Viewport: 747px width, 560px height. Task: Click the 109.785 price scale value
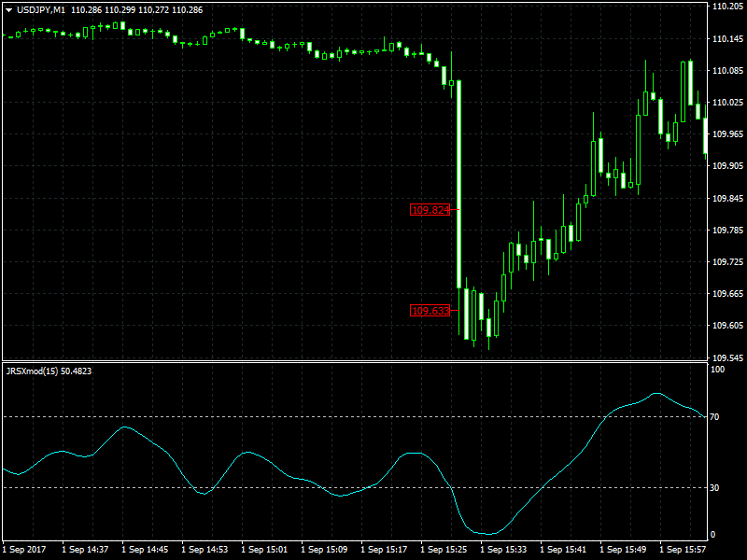pyautogui.click(x=727, y=230)
